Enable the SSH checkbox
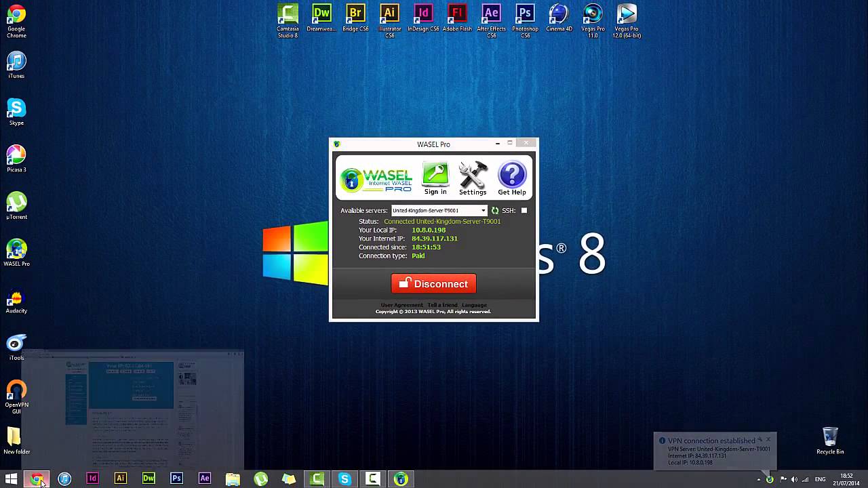The image size is (868, 488). click(524, 211)
